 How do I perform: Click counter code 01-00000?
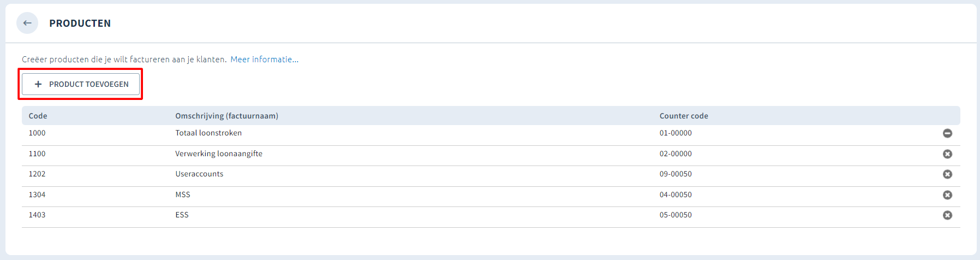pyautogui.click(x=676, y=133)
